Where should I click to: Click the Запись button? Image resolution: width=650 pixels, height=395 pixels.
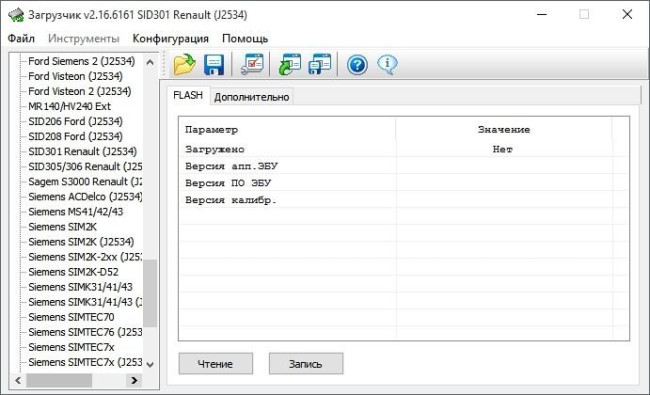click(306, 363)
